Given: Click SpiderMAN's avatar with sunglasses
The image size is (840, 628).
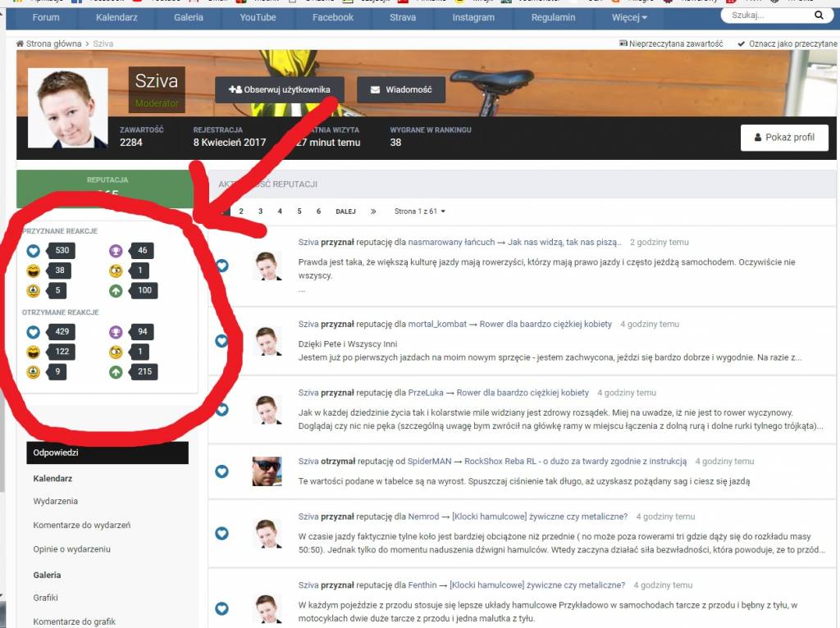Looking at the screenshot, I should pos(267,471).
